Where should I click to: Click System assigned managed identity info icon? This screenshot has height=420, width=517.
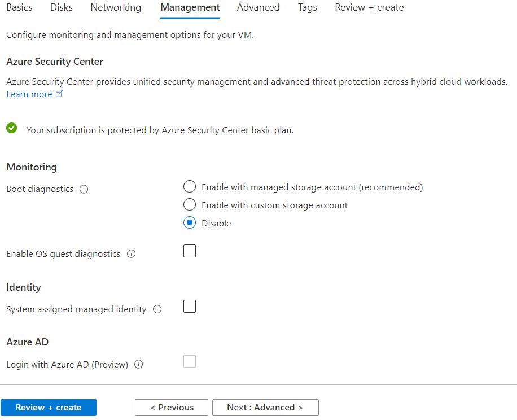point(157,309)
